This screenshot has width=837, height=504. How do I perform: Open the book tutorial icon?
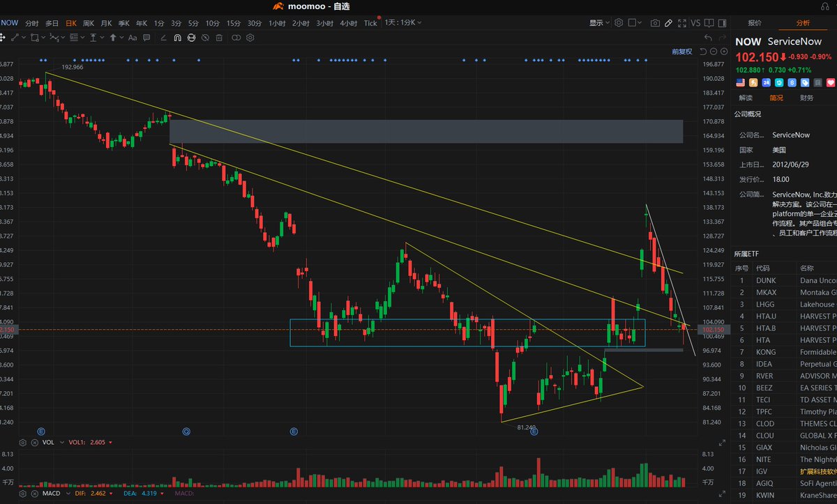tap(709, 23)
